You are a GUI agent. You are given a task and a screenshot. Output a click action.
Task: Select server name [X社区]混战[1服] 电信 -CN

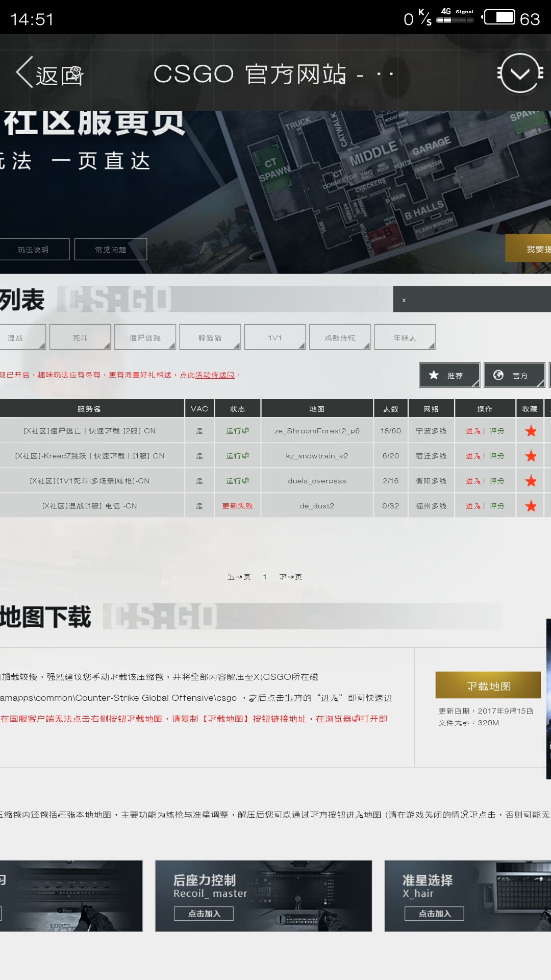click(90, 506)
